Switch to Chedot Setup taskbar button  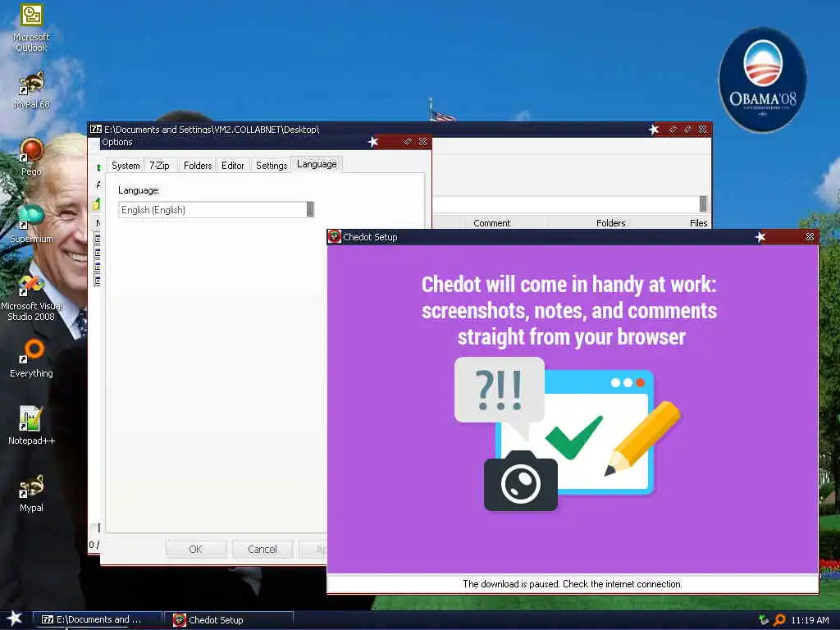pyautogui.click(x=231, y=620)
